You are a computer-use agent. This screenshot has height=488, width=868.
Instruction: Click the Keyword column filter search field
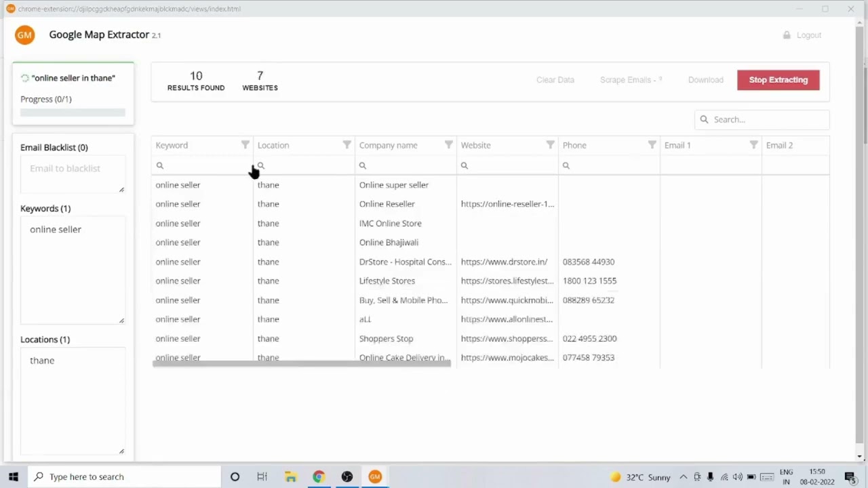tap(202, 165)
